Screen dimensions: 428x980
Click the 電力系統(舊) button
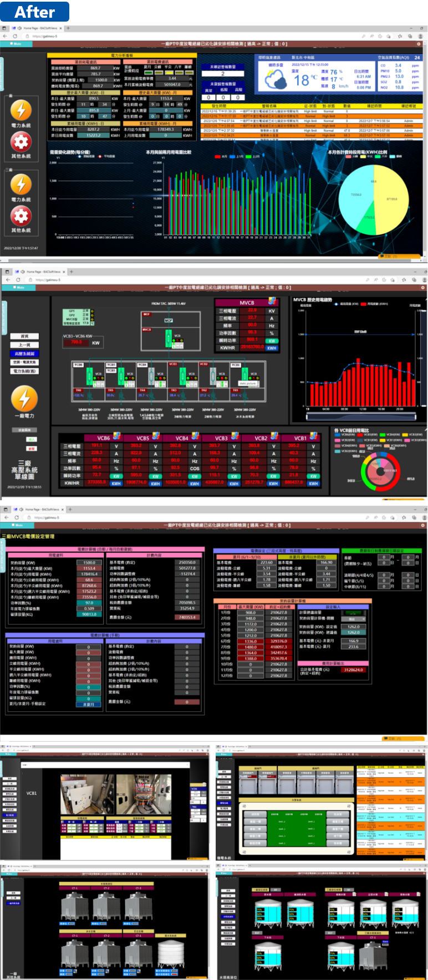(x=24, y=371)
